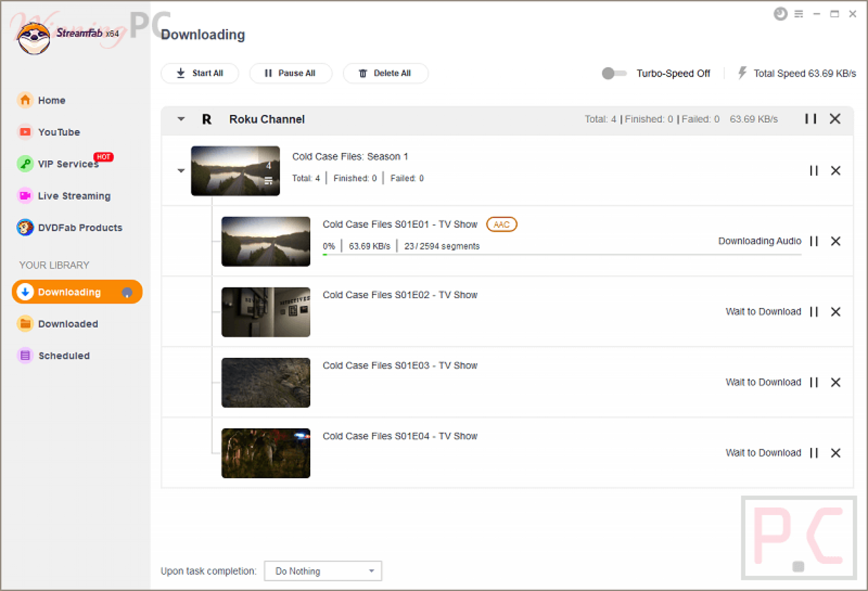Delete the S01E01 episode task
Image resolution: width=868 pixels, height=591 pixels.
click(x=835, y=241)
